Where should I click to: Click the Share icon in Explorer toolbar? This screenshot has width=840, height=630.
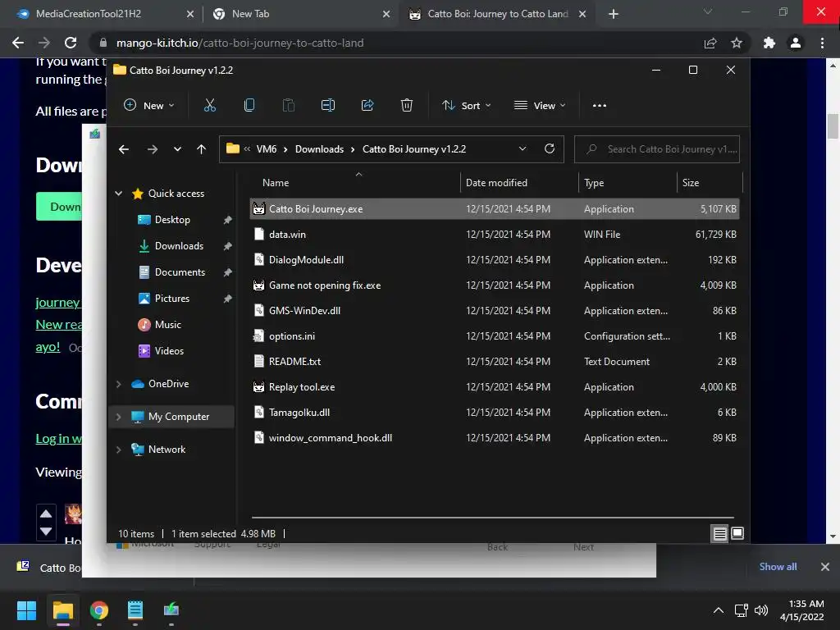tap(367, 106)
